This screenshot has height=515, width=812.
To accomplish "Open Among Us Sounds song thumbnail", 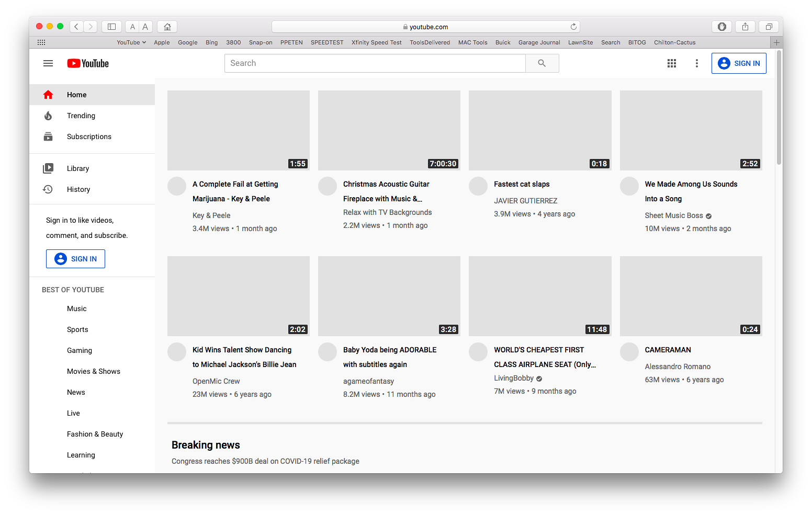I will point(691,130).
